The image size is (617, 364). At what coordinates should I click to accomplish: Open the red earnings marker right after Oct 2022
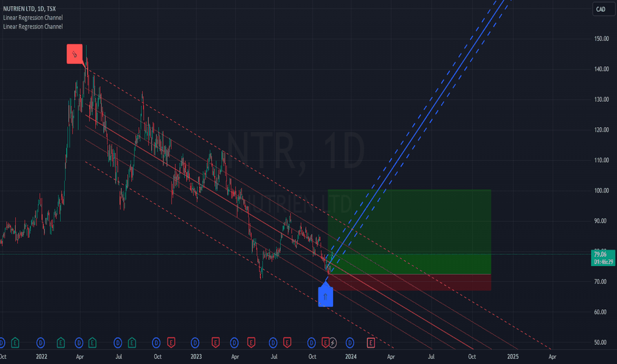(x=171, y=343)
